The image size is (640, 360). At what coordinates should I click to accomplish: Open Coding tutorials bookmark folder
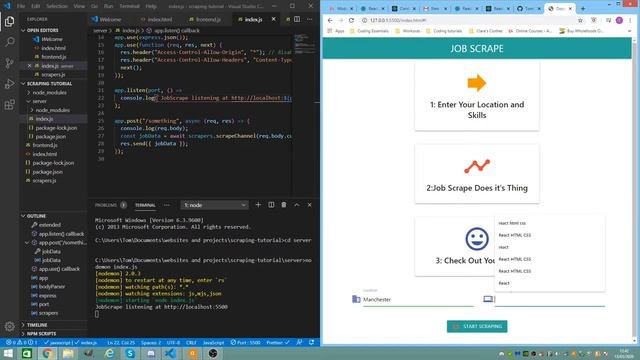[444, 31]
